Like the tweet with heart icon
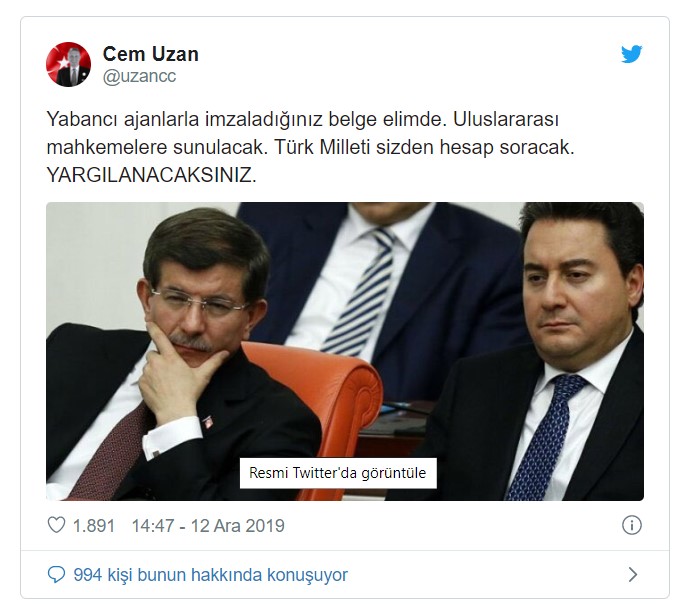This screenshot has width=684, height=611. pos(56,525)
